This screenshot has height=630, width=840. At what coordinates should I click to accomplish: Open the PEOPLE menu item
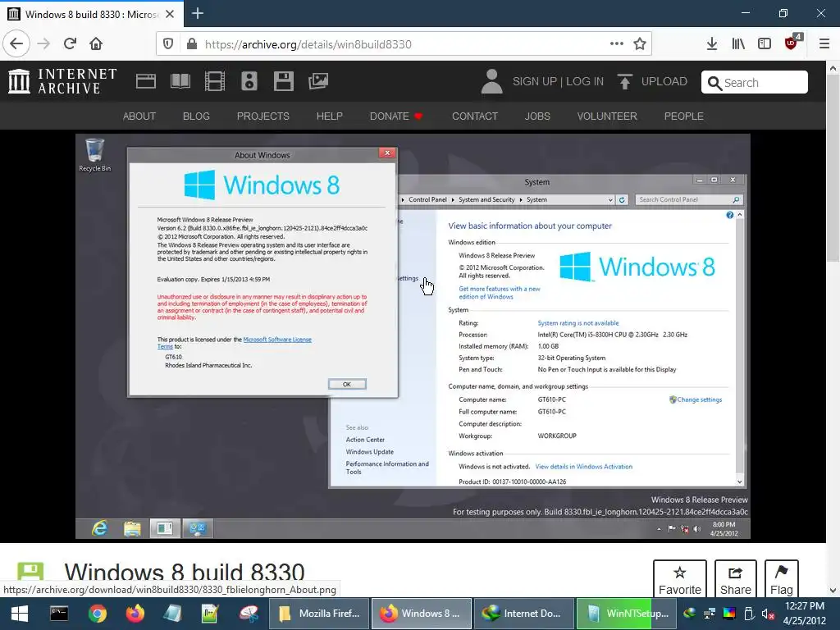(684, 116)
